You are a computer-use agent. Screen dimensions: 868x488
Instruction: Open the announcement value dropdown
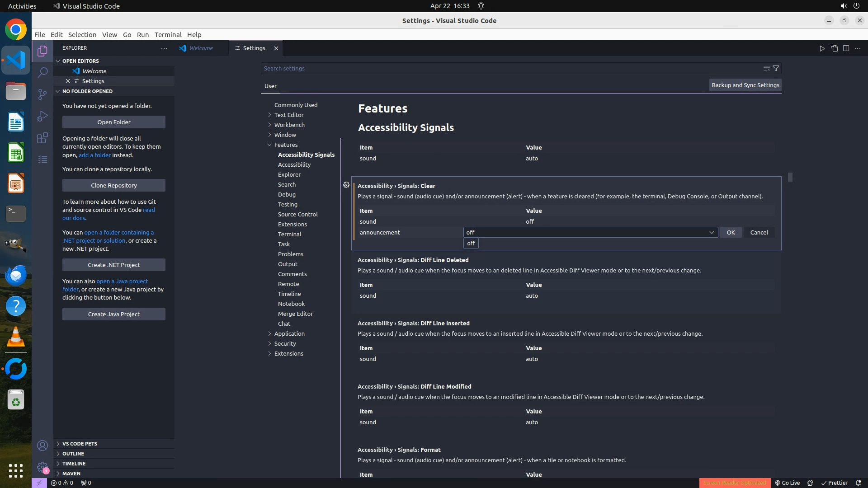(590, 232)
